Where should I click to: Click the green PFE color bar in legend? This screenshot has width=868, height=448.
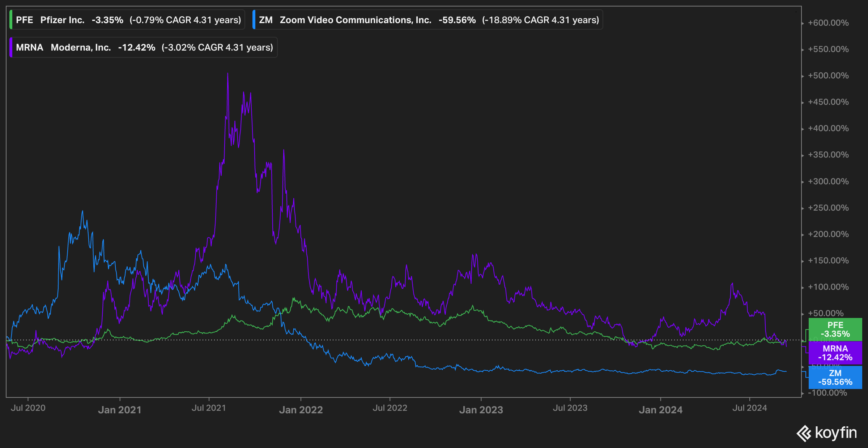point(11,20)
